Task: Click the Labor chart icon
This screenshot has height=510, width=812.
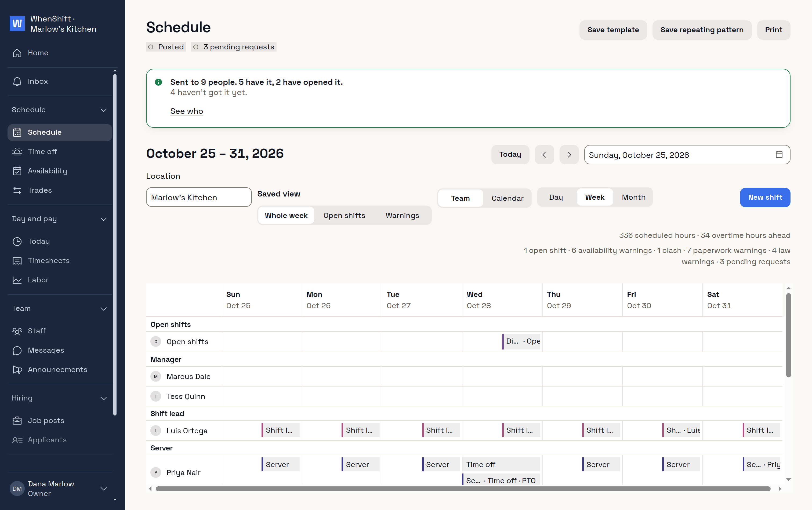Action: click(17, 280)
